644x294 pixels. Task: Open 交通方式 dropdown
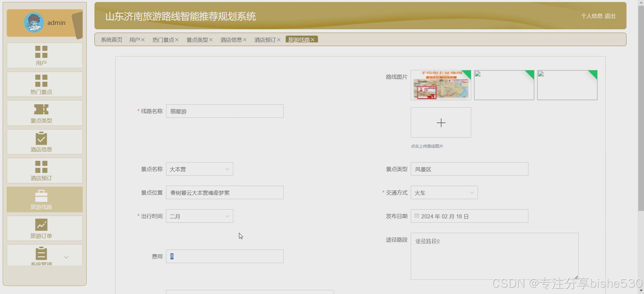click(444, 193)
